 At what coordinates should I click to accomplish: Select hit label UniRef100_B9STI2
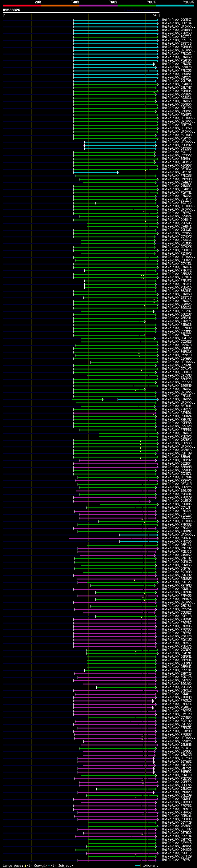pyautogui.click(x=177, y=37)
